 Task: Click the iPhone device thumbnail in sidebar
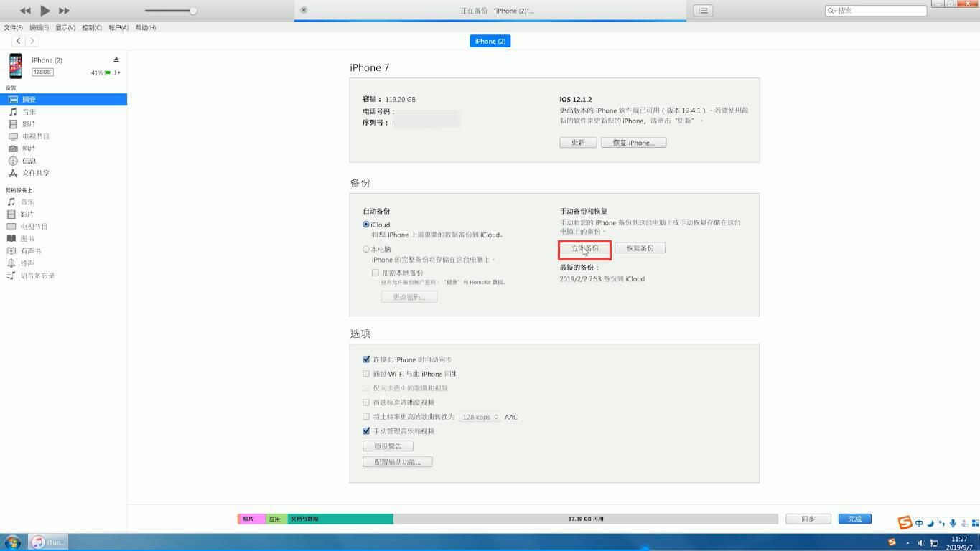click(x=16, y=66)
